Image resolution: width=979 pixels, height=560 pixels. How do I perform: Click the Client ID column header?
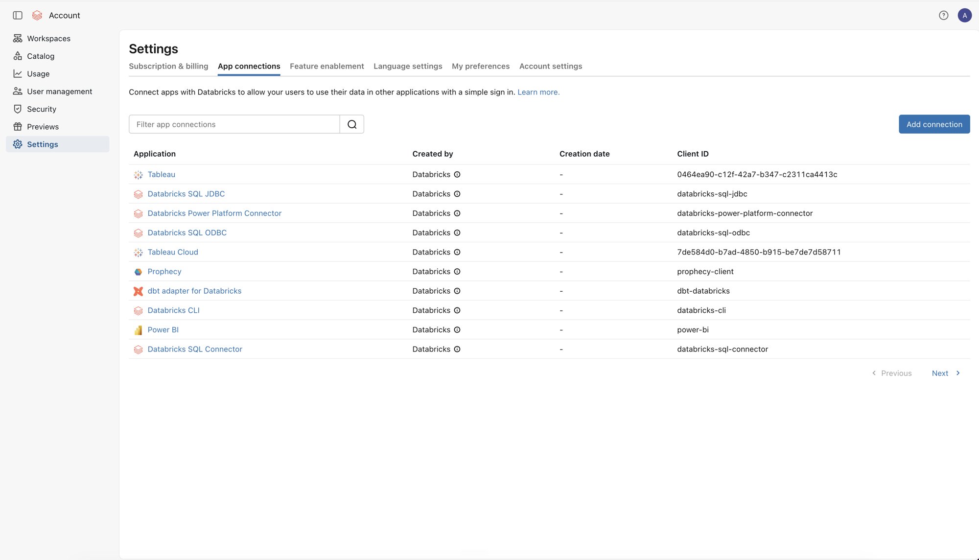693,154
